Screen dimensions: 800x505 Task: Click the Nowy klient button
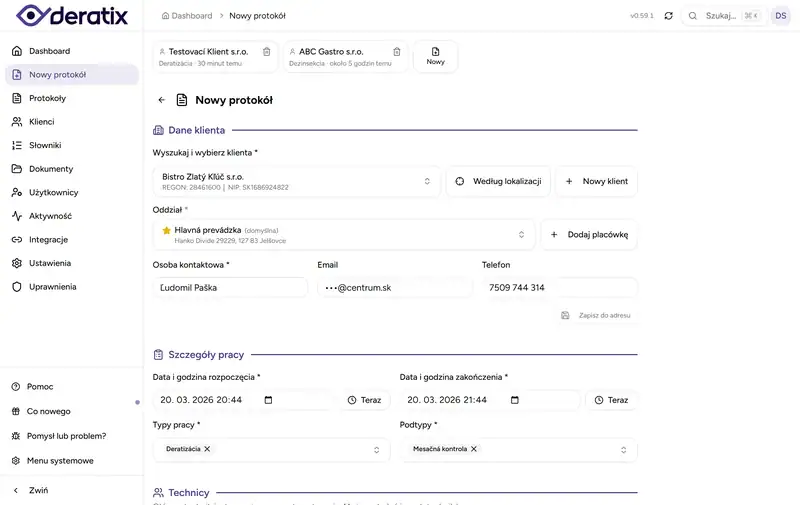[596, 181]
